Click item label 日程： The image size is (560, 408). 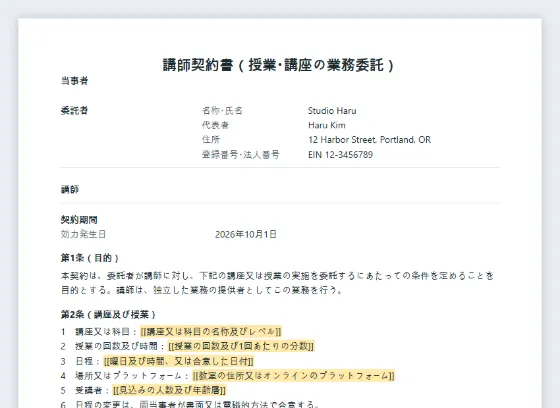pos(88,361)
